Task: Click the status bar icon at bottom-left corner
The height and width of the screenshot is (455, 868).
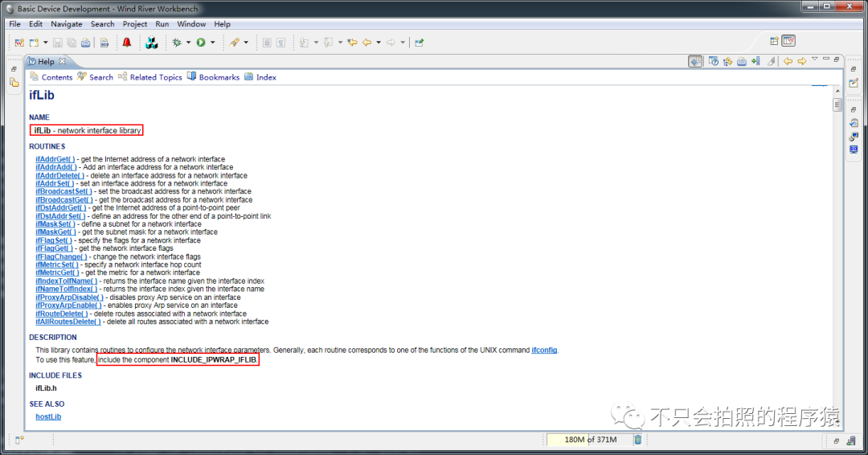Action: pyautogui.click(x=19, y=440)
